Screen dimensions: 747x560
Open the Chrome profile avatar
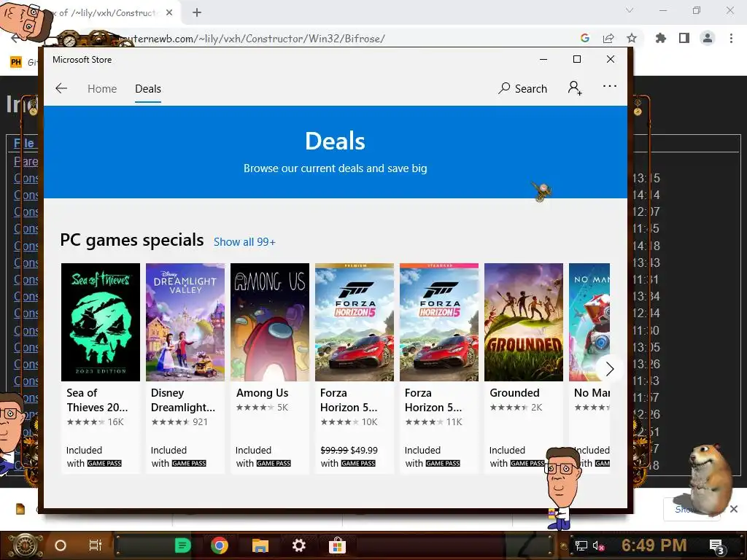[x=708, y=38]
